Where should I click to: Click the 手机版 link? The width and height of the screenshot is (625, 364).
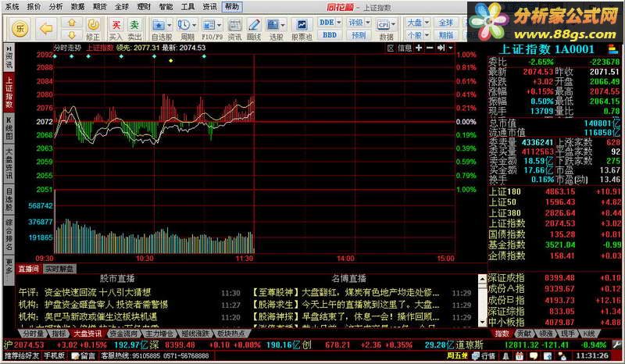pos(55,355)
